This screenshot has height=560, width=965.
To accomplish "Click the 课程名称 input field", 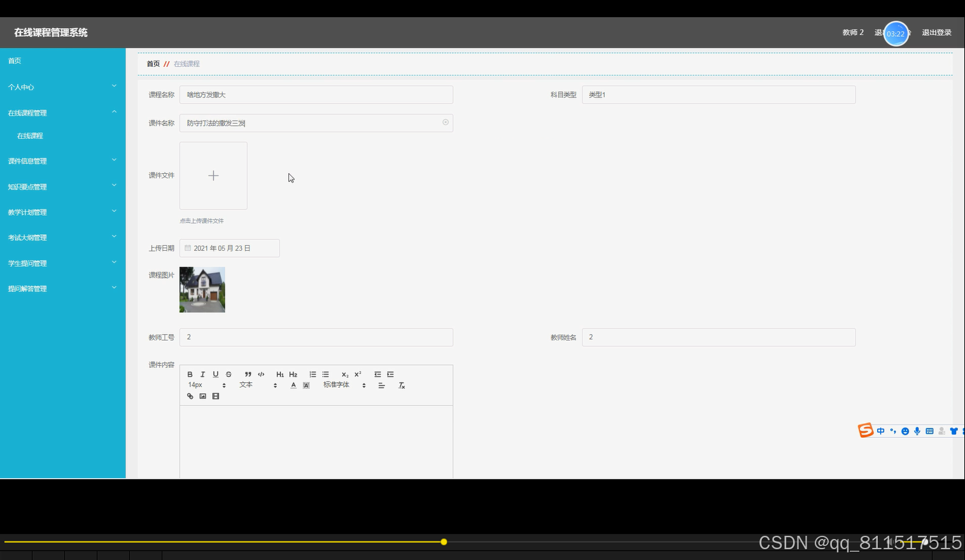I will (316, 95).
